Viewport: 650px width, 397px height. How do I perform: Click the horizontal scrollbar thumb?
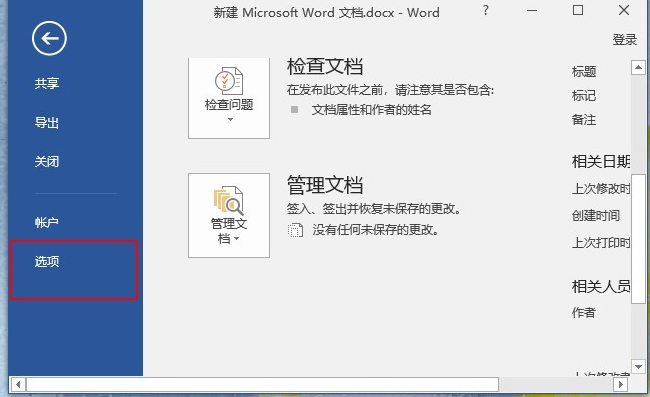(x=262, y=385)
